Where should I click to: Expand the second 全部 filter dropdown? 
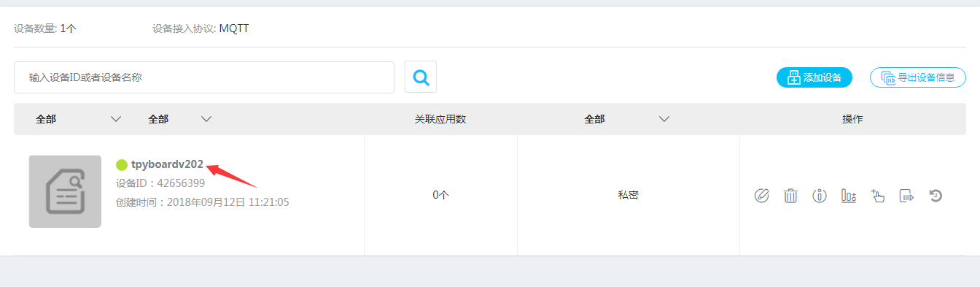tap(180, 119)
